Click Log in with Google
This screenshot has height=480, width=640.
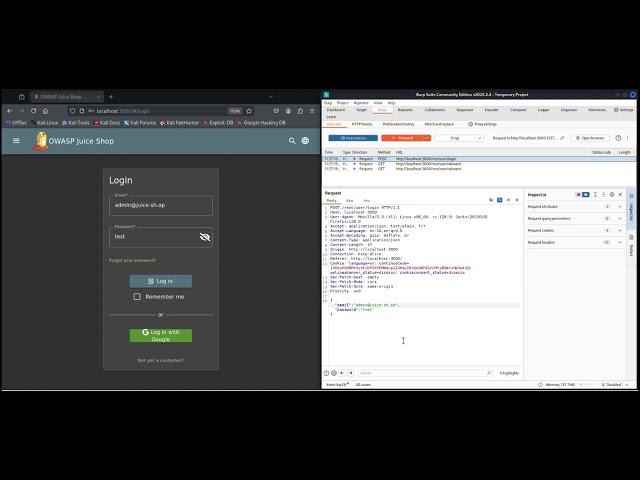click(x=161, y=336)
